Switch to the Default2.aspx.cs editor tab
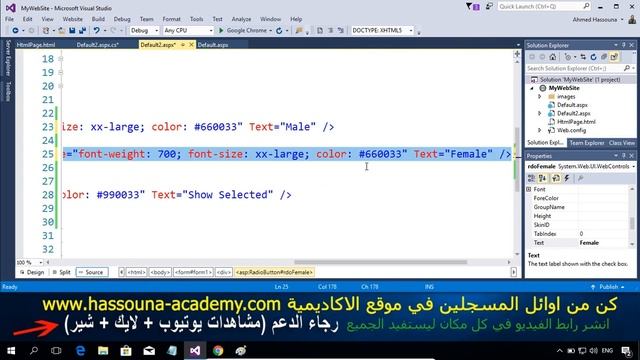640x360 pixels. click(x=98, y=45)
